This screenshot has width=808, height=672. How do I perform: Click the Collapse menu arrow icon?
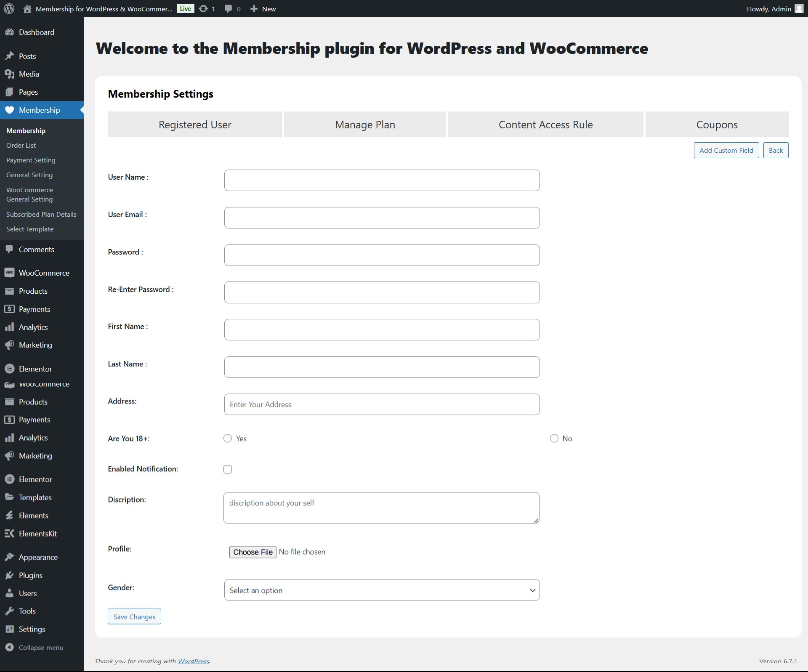pos(9,648)
